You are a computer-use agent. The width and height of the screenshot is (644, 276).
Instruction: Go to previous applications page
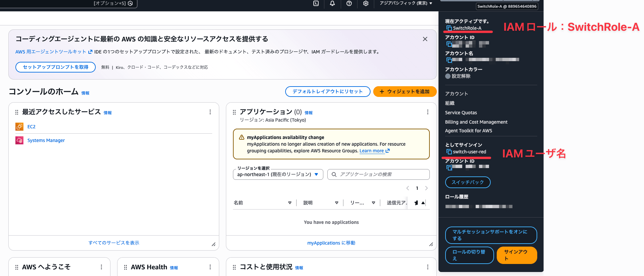[x=408, y=188]
